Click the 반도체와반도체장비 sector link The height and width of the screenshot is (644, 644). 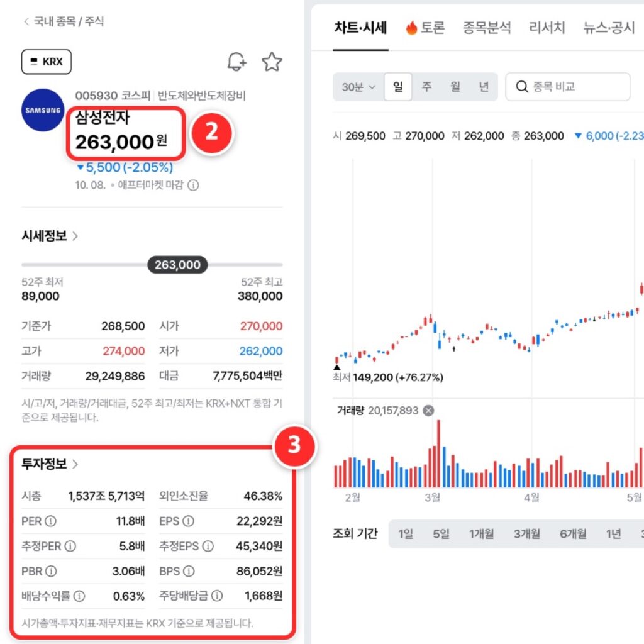[202, 96]
